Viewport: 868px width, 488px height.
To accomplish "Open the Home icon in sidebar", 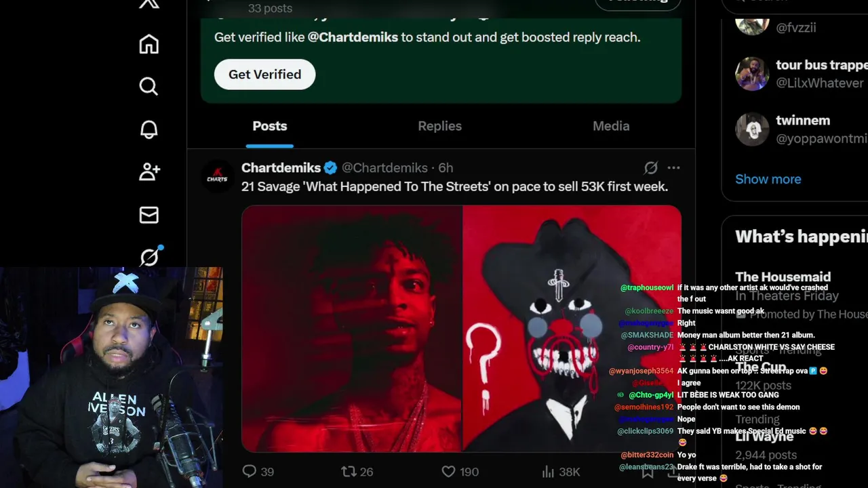I will pyautogui.click(x=149, y=44).
